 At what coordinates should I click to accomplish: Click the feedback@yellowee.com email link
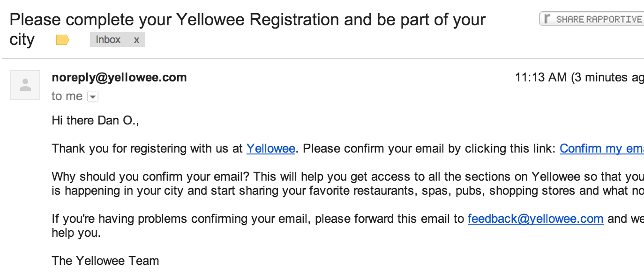(535, 219)
